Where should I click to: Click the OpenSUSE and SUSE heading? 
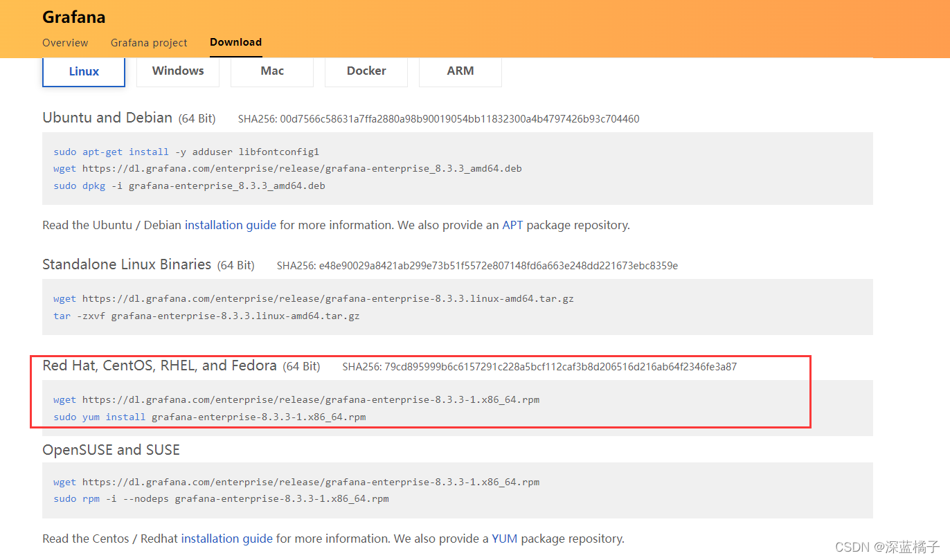[111, 450]
